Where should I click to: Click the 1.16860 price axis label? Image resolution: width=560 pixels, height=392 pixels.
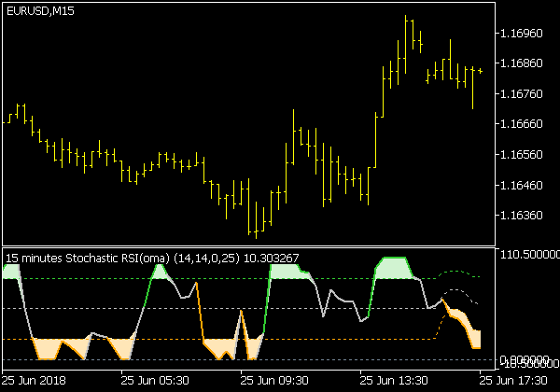522,63
